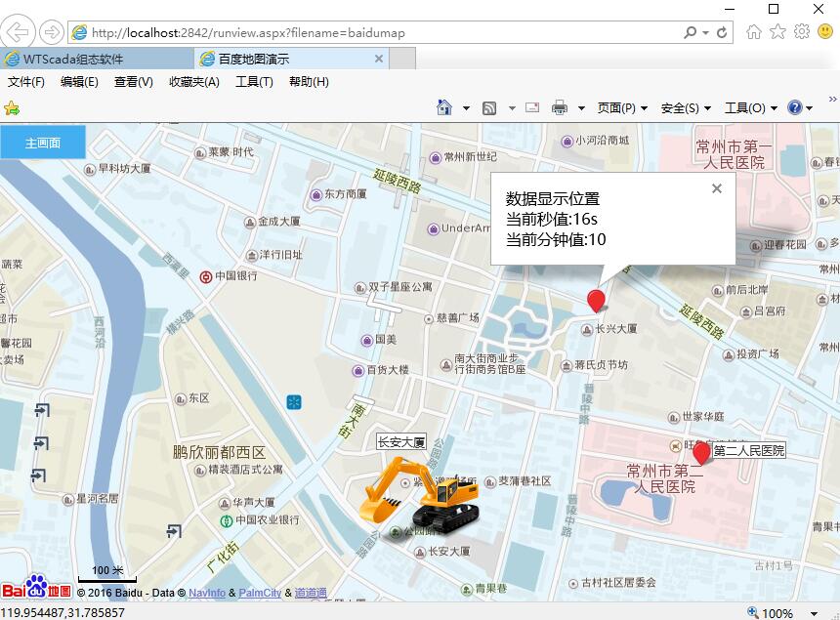Open the 工具(T) menu
840x620 pixels.
coord(255,82)
